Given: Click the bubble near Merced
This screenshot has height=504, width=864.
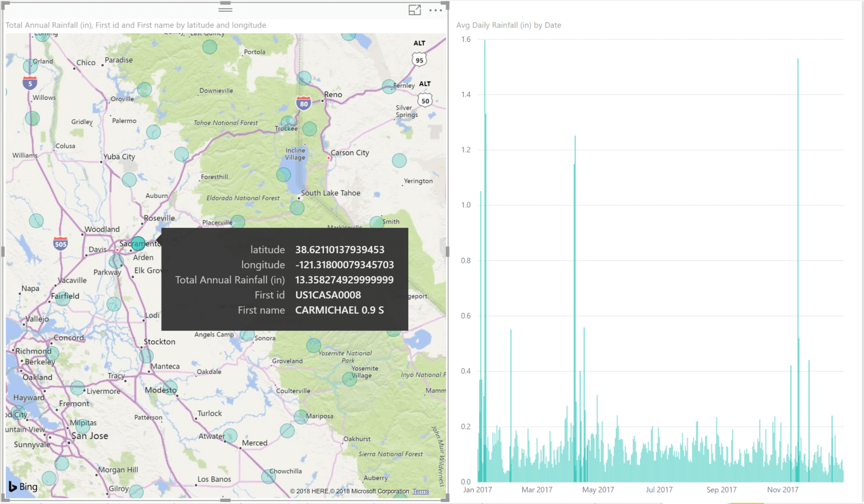Looking at the screenshot, I should pos(230,435).
